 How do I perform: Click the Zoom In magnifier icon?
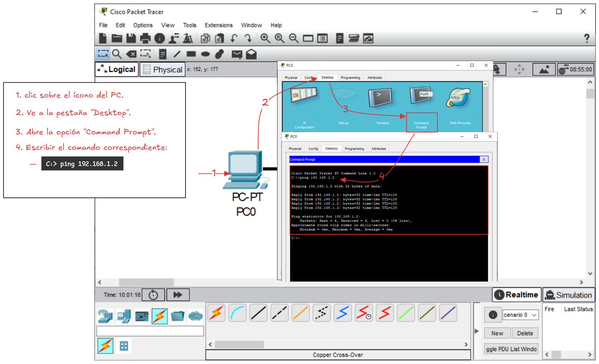[265, 38]
